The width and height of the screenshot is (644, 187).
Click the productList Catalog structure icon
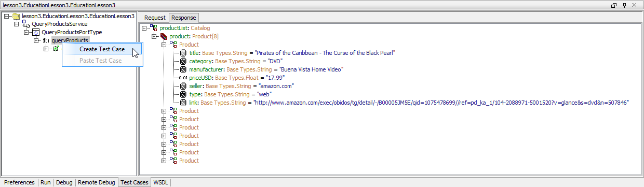pos(154,28)
